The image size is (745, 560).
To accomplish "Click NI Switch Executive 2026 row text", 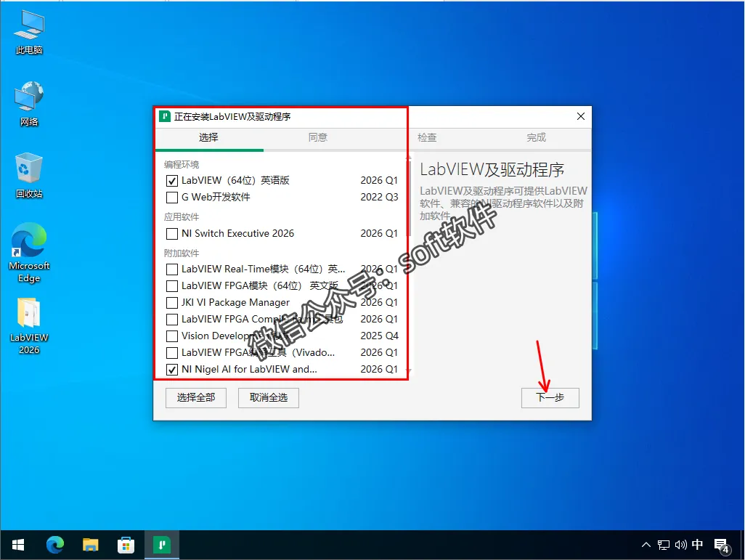I will coord(237,233).
